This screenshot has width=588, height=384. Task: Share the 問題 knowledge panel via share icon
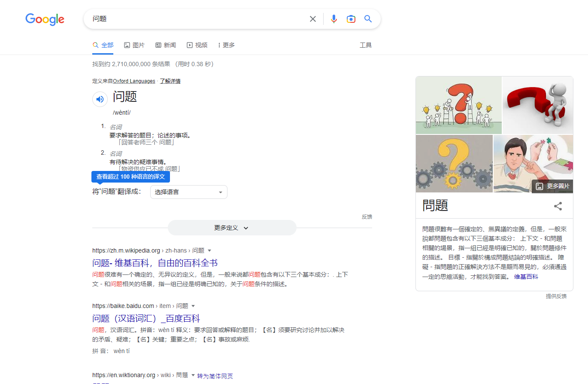point(558,206)
